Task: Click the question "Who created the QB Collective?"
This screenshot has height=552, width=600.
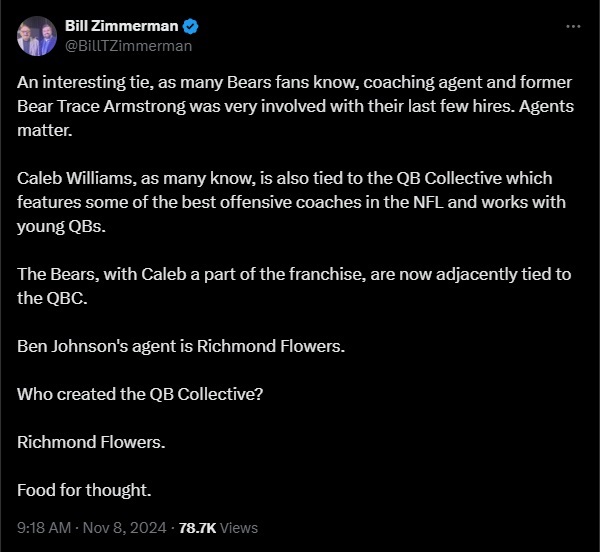Action: (140, 394)
